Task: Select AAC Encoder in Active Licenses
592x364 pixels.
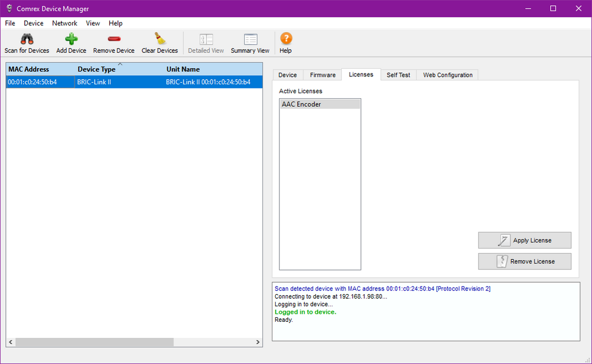Action: [320, 105]
